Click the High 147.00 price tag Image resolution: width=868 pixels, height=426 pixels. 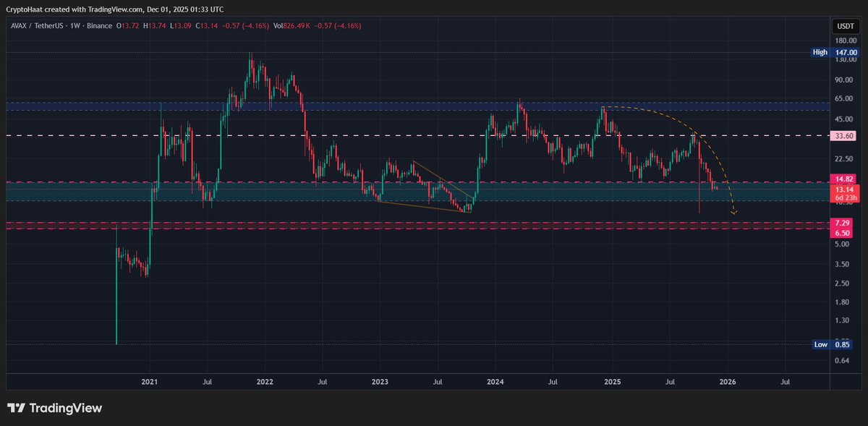point(835,53)
